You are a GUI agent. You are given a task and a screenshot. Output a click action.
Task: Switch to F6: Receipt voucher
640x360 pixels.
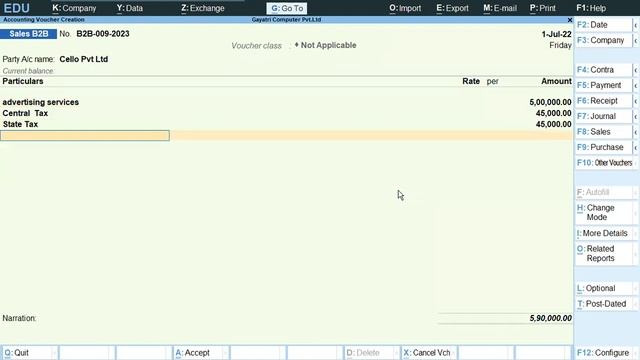coord(603,101)
